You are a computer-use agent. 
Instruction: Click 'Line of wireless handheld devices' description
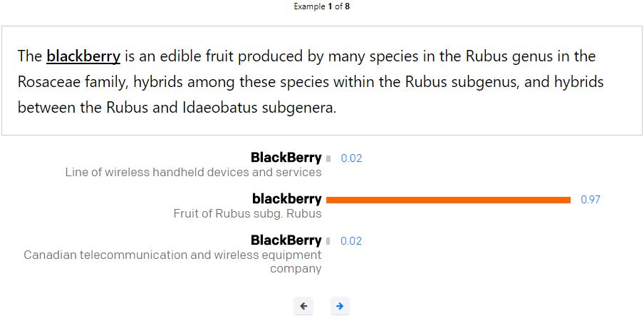(193, 172)
